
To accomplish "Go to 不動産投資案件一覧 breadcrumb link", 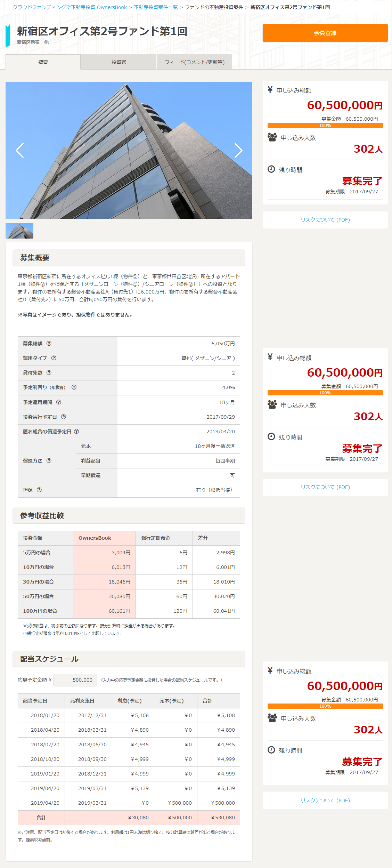I will click(156, 7).
